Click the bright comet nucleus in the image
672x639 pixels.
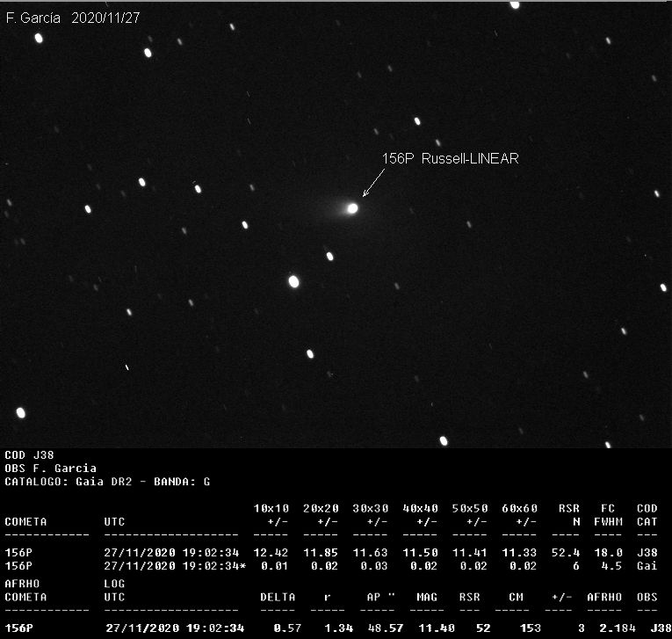tap(352, 208)
